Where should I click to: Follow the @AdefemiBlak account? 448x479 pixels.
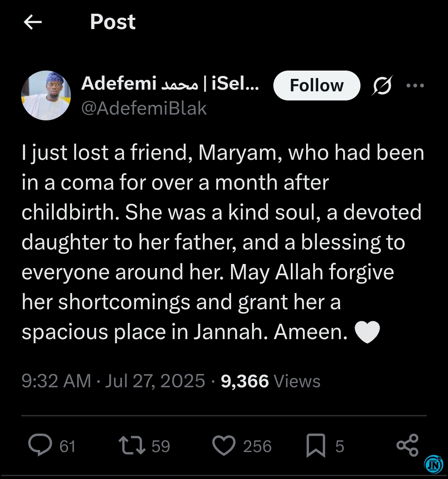click(x=317, y=86)
